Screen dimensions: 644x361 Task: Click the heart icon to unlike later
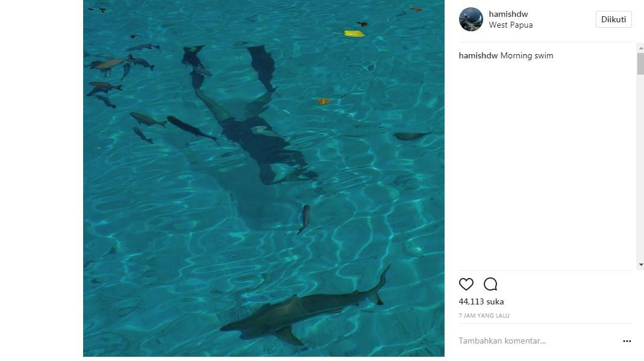click(466, 283)
